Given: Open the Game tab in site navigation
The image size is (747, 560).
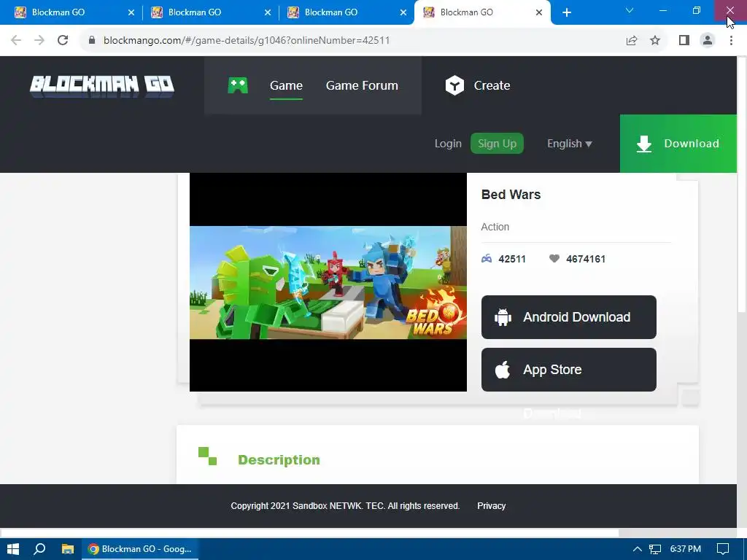Looking at the screenshot, I should tap(286, 85).
